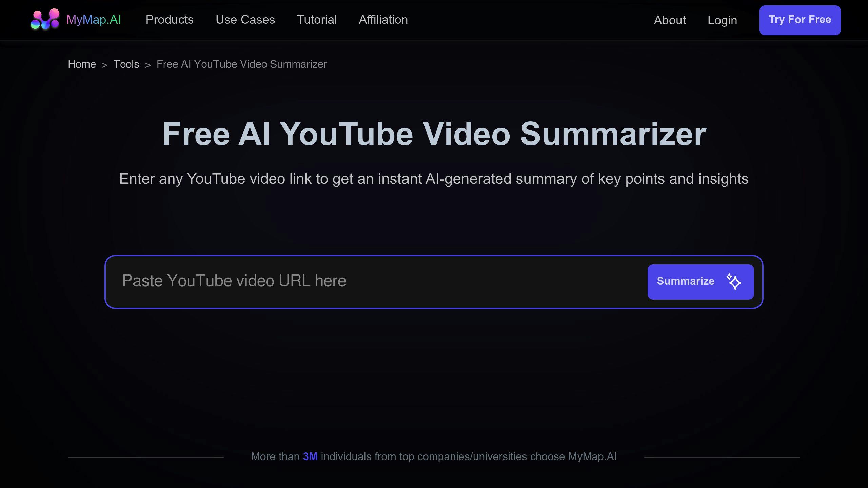Click the Summarize button
Image resolution: width=868 pixels, height=488 pixels.
click(701, 281)
